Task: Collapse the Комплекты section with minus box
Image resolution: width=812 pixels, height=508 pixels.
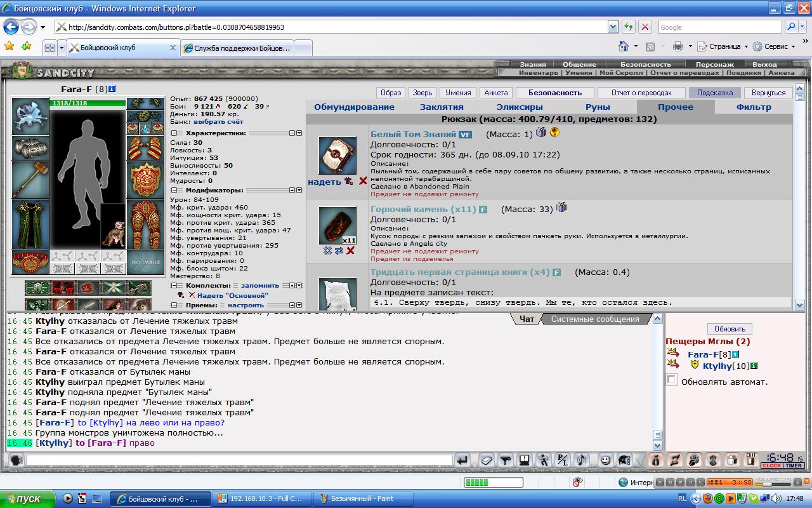Action: click(x=174, y=286)
